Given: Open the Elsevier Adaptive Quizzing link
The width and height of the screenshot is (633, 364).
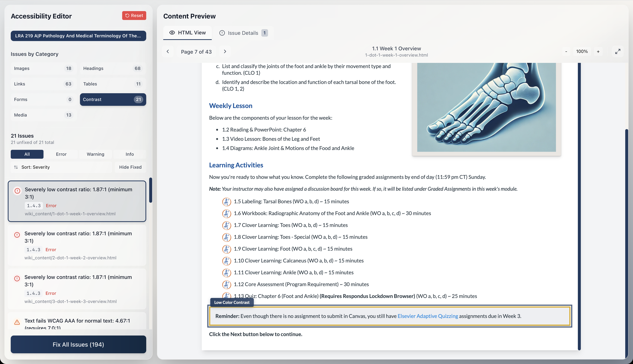Looking at the screenshot, I should [x=428, y=316].
